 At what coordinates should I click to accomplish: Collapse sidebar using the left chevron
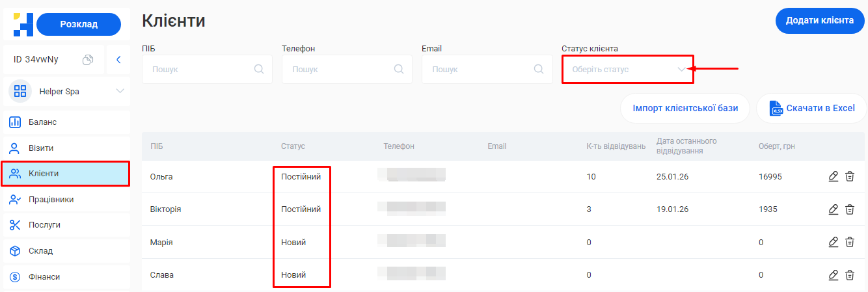[x=118, y=60]
